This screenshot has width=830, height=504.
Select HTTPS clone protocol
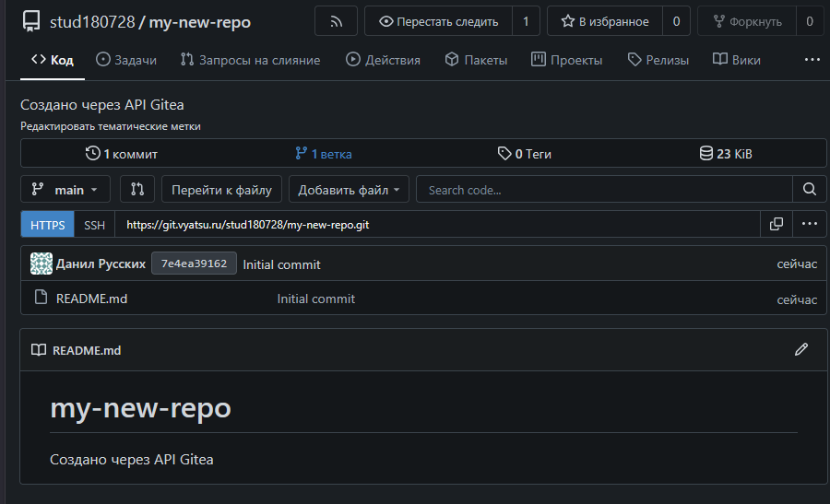(48, 224)
